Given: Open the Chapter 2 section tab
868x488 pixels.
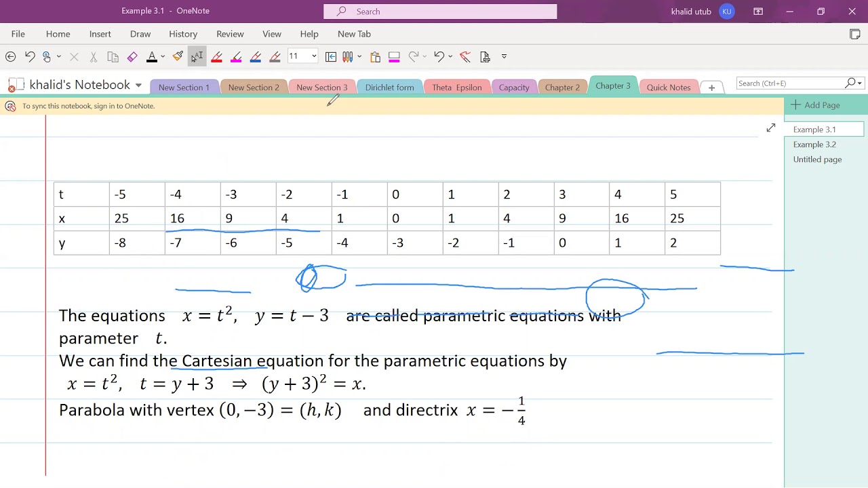Looking at the screenshot, I should (x=562, y=87).
